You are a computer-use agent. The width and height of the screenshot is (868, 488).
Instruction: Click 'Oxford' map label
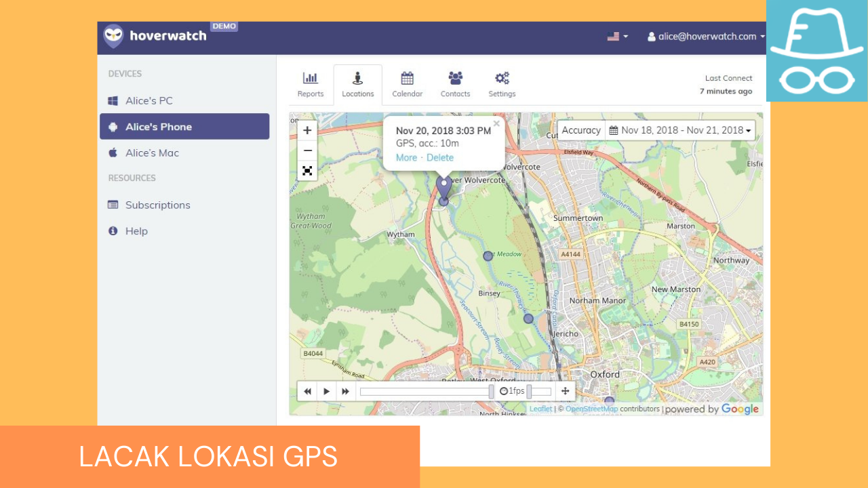(x=605, y=374)
